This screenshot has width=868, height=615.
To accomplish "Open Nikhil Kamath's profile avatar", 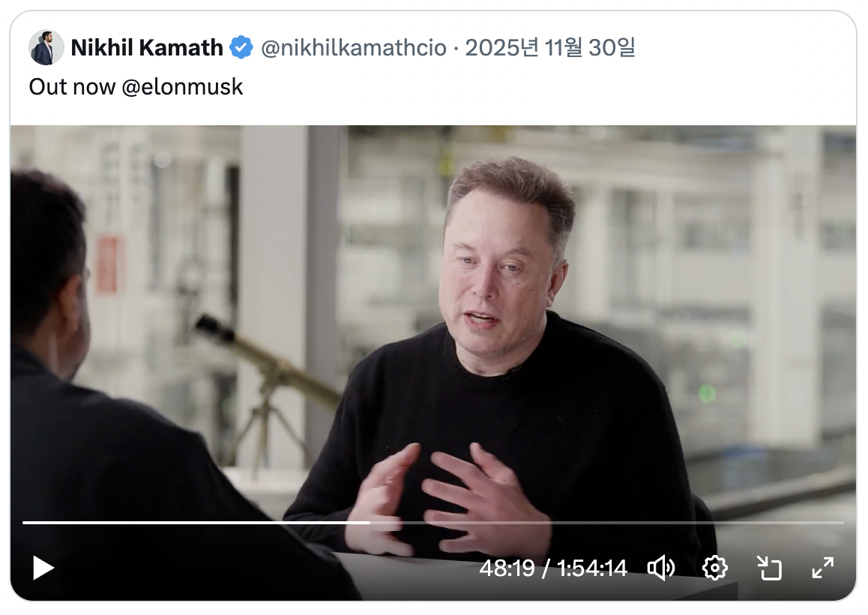I will [x=46, y=48].
